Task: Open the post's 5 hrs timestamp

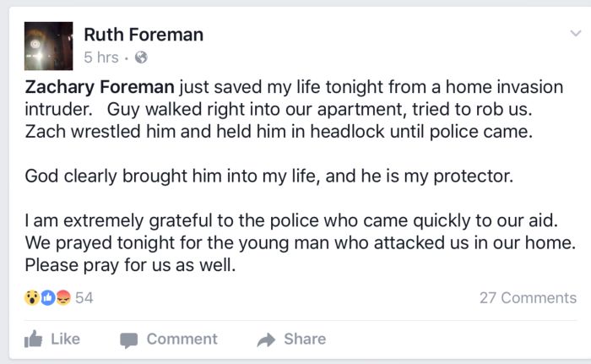Action: [x=100, y=57]
